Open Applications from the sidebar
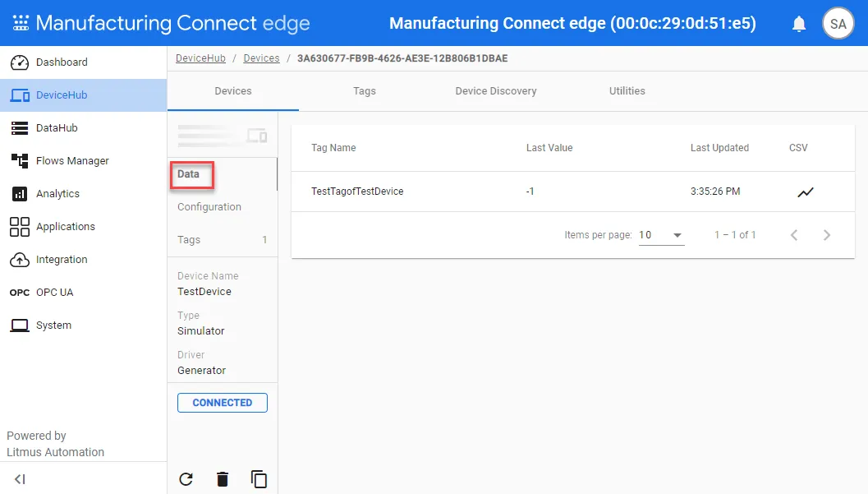868x494 pixels. [66, 227]
